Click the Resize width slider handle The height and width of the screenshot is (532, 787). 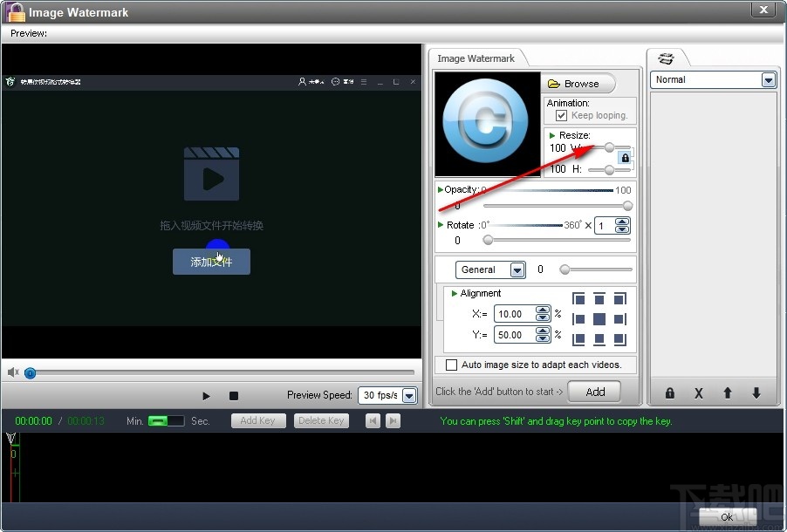(609, 147)
